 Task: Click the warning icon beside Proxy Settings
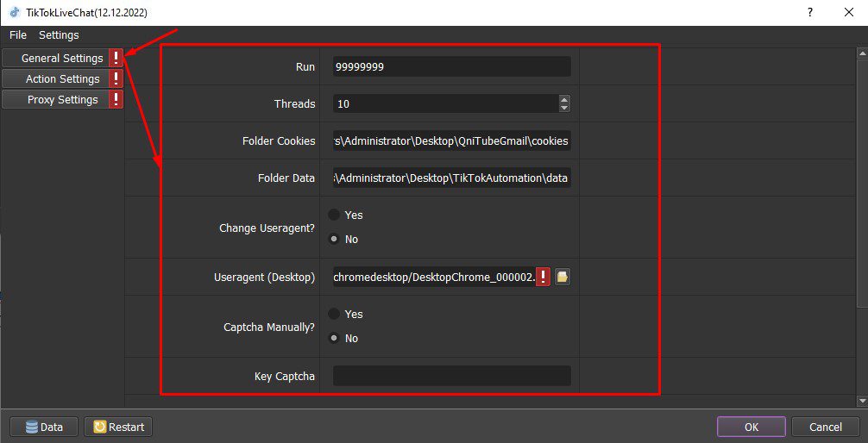coord(116,100)
